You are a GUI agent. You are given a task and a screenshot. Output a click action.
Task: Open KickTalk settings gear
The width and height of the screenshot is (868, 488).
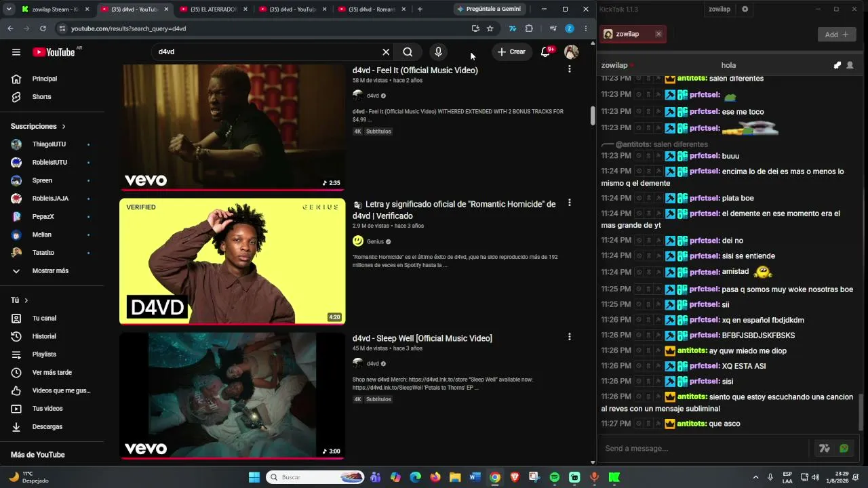tap(745, 9)
